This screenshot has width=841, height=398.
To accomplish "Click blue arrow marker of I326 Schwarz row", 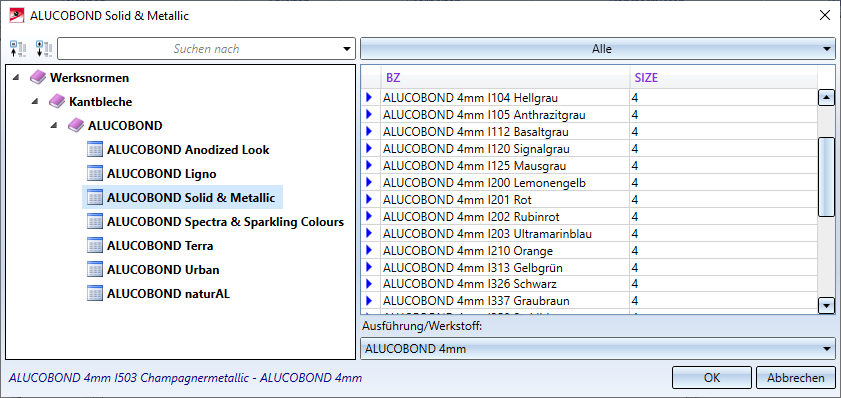I will (368, 283).
